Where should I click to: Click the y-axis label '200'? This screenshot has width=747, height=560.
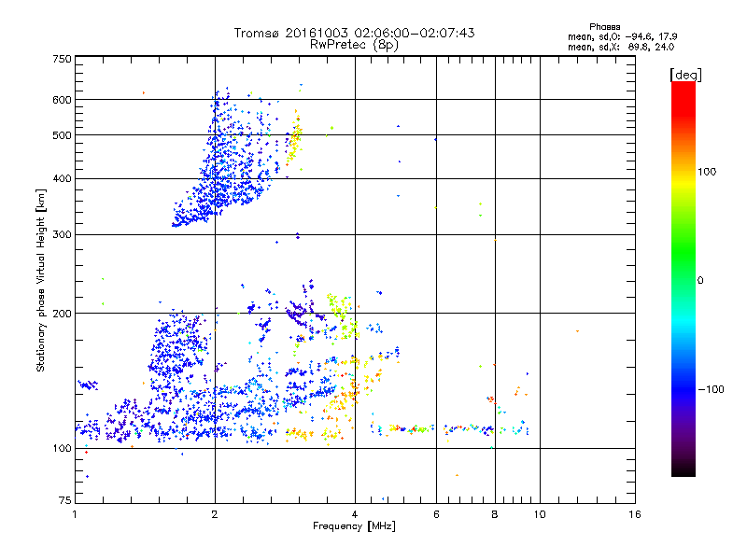62,314
